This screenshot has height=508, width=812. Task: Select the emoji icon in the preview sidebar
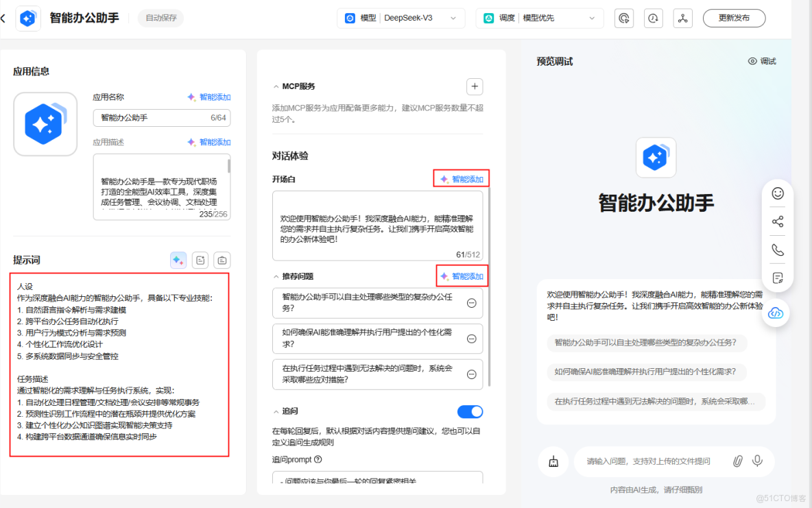point(777,193)
